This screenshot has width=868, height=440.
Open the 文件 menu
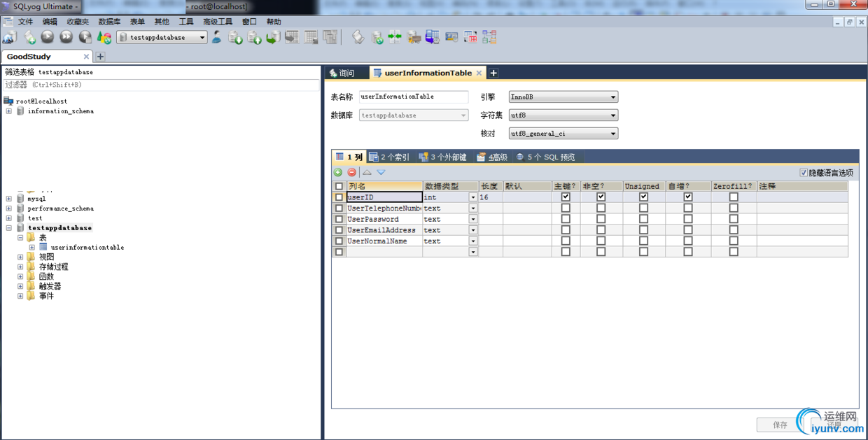click(25, 22)
